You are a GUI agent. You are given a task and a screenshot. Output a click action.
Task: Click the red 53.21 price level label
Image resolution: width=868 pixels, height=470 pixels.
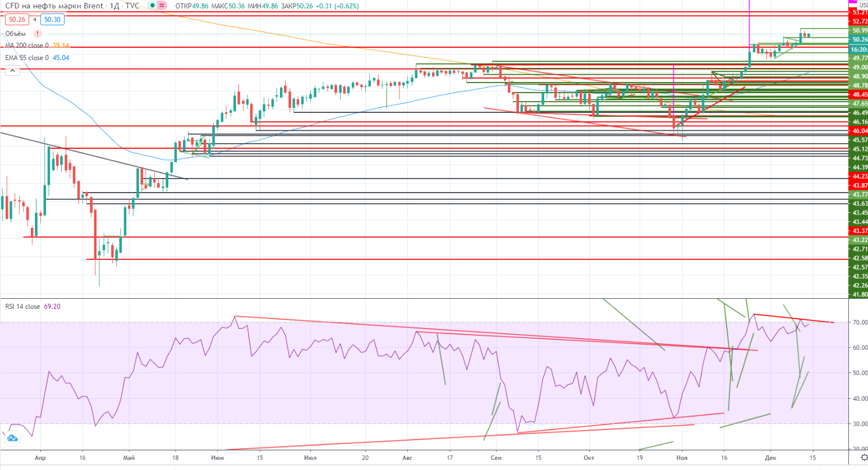pos(859,12)
